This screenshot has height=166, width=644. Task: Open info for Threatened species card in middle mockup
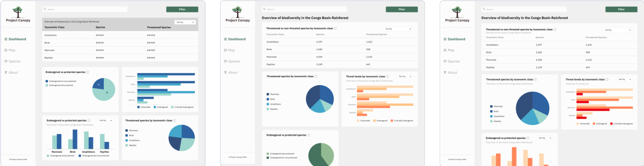click(316, 76)
